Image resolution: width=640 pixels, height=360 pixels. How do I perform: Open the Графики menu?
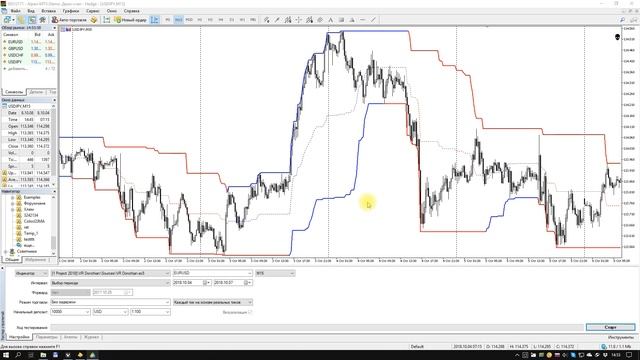[71, 11]
